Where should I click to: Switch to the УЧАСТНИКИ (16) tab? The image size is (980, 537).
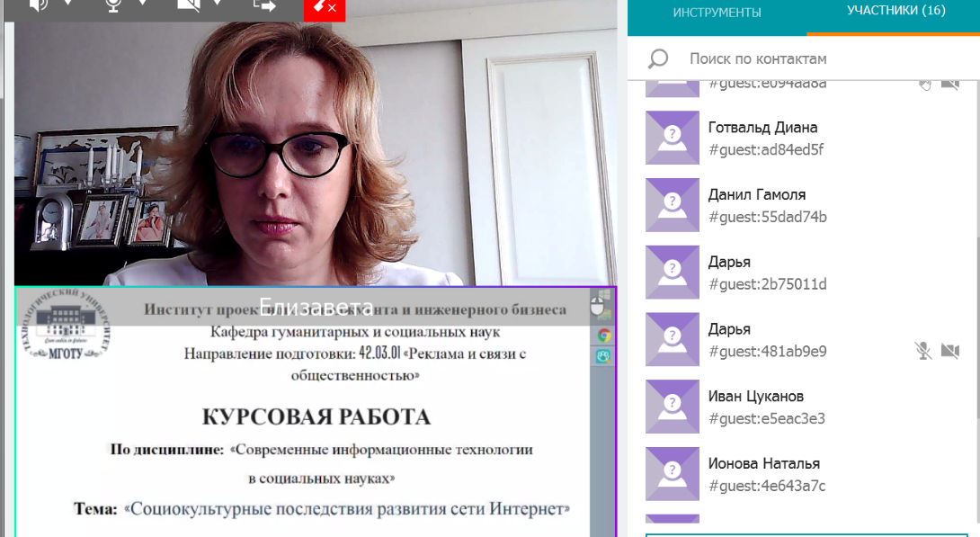click(x=895, y=11)
